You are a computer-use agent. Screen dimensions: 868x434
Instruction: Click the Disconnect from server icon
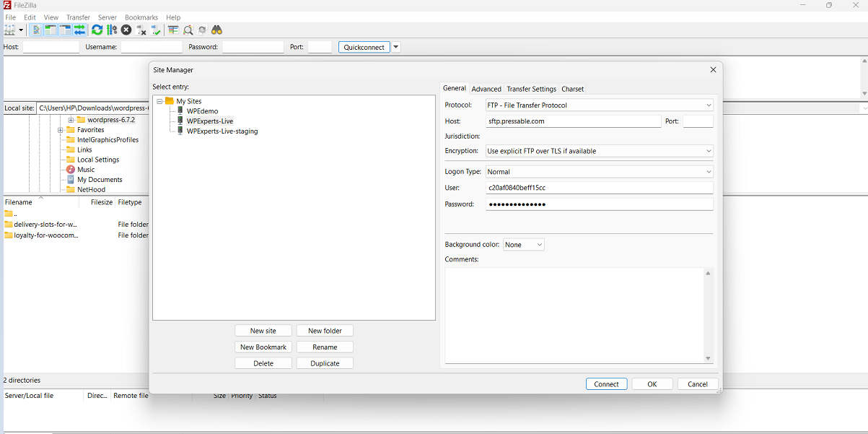pos(139,30)
